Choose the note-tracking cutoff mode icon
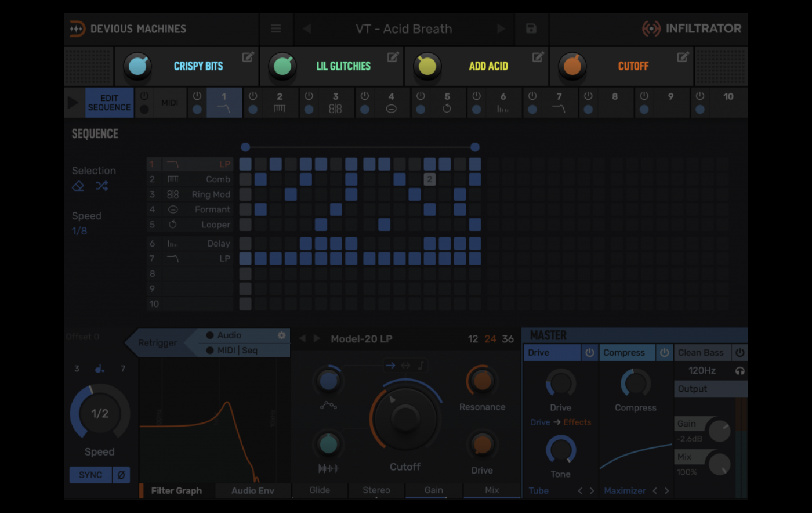The height and width of the screenshot is (513, 812). 421,366
